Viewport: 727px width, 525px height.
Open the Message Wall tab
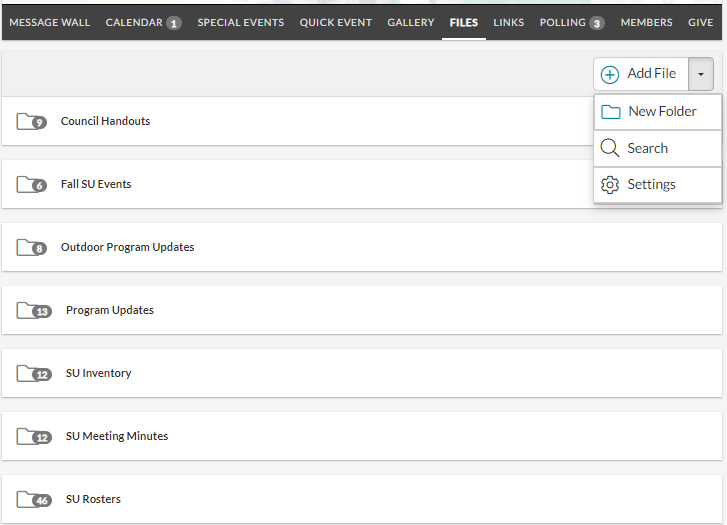[x=50, y=22]
